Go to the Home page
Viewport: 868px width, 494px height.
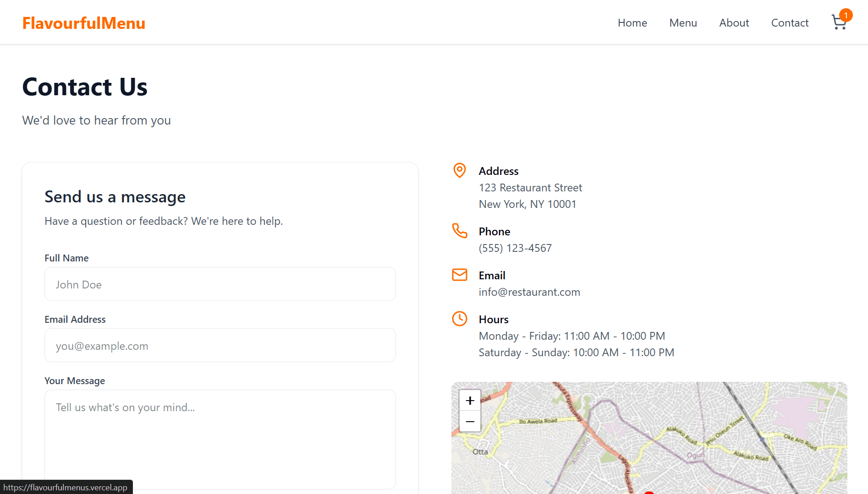tap(632, 23)
